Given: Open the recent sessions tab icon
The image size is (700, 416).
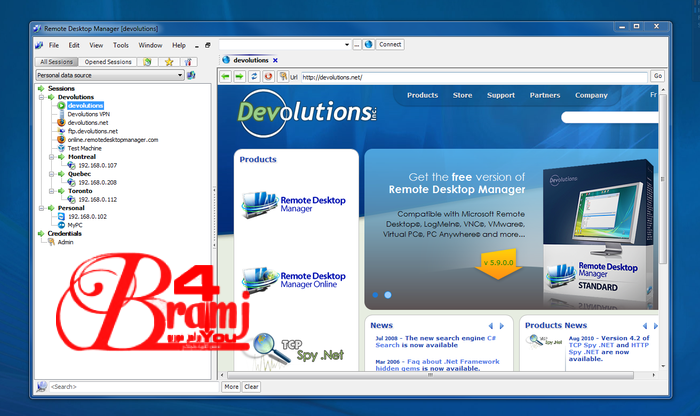Looking at the screenshot, I should [x=147, y=62].
